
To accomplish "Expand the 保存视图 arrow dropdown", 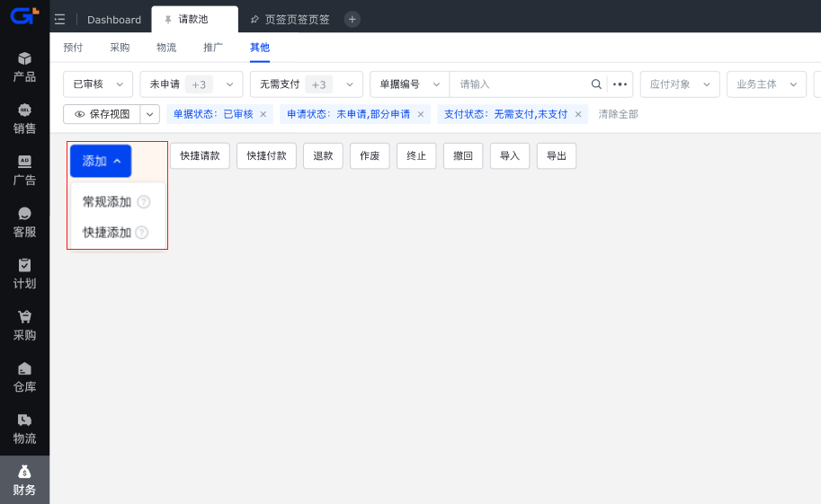I will point(150,114).
